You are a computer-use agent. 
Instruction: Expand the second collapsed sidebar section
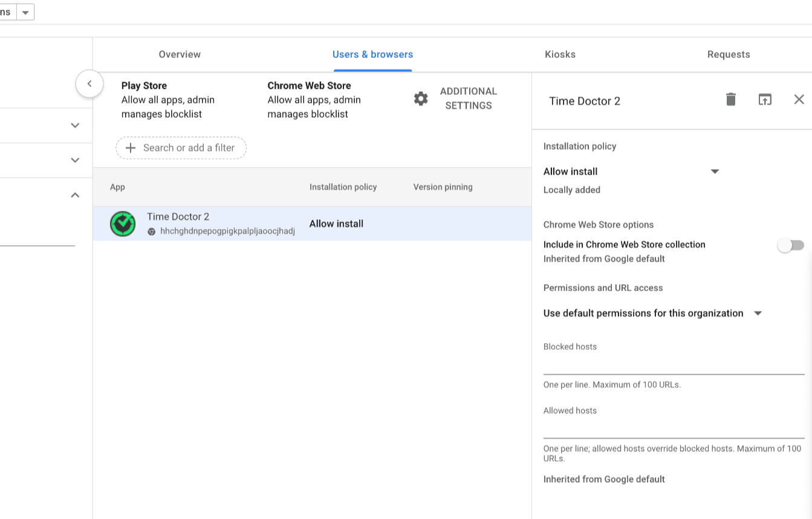[75, 160]
